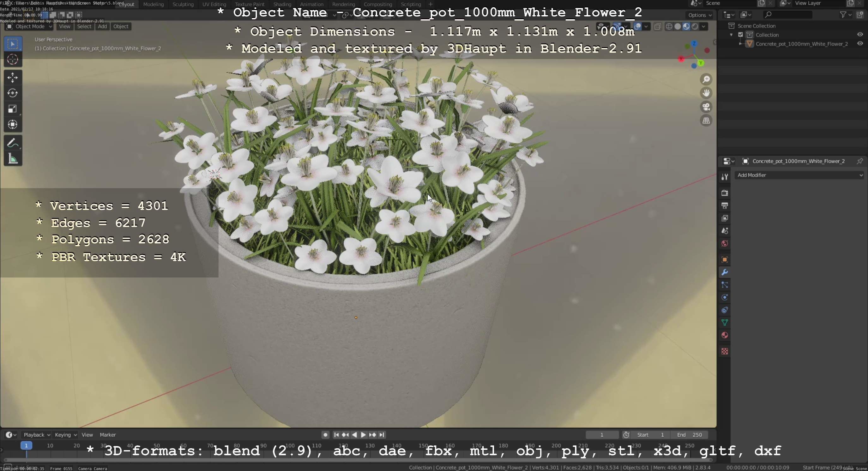
Task: Open the Scene properties tab
Action: click(x=725, y=231)
